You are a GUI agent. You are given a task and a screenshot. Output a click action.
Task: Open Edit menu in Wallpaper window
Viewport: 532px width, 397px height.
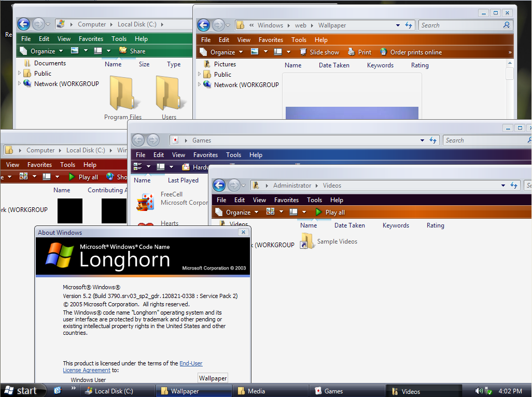223,40
